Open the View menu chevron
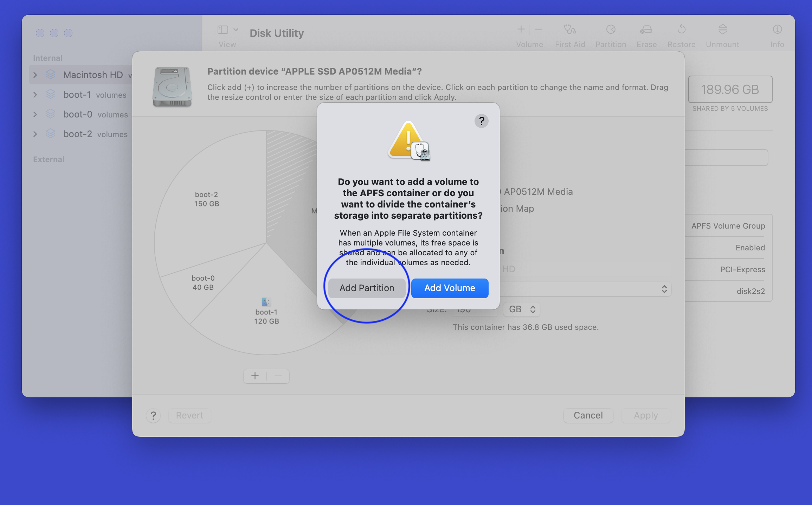 click(x=236, y=30)
